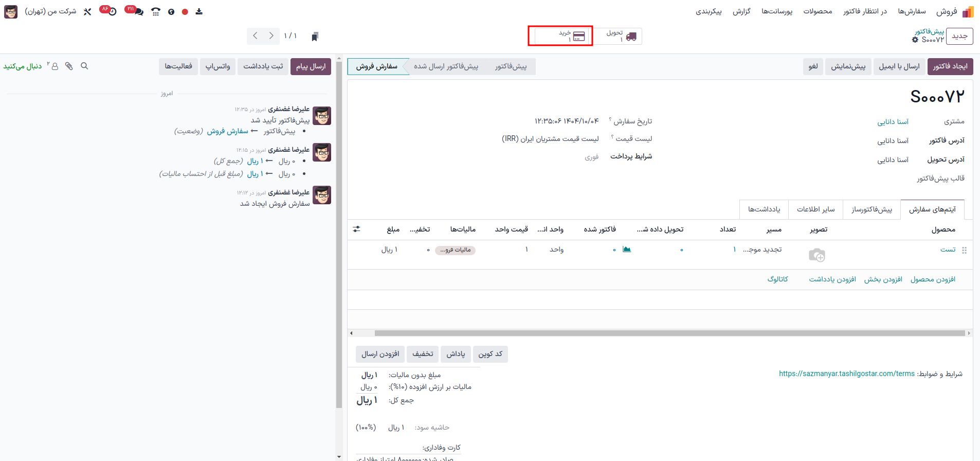Open activities clock icon with 86 badge
Screen dimensions: 980x461
coord(111,11)
